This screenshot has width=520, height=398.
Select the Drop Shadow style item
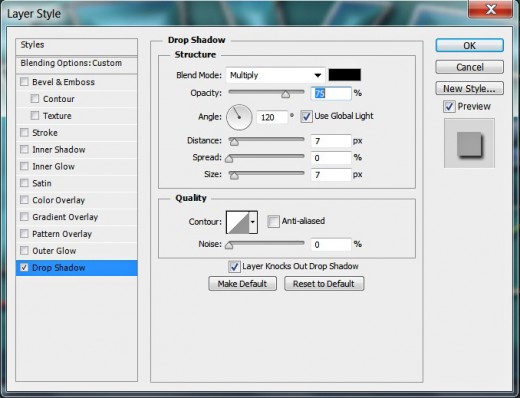76,268
